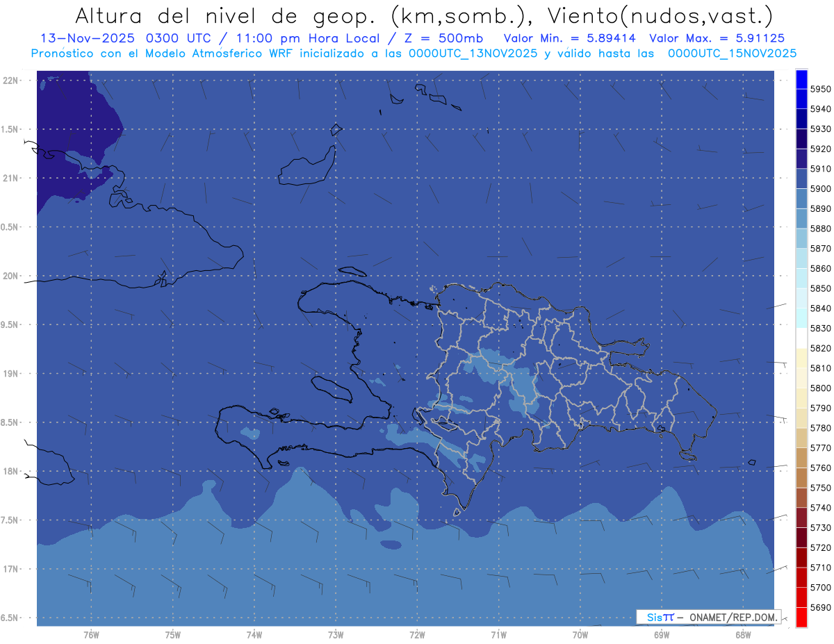The height and width of the screenshot is (644, 834).
Task: Click the top bright blue swatch above 5950
Action: point(801,79)
